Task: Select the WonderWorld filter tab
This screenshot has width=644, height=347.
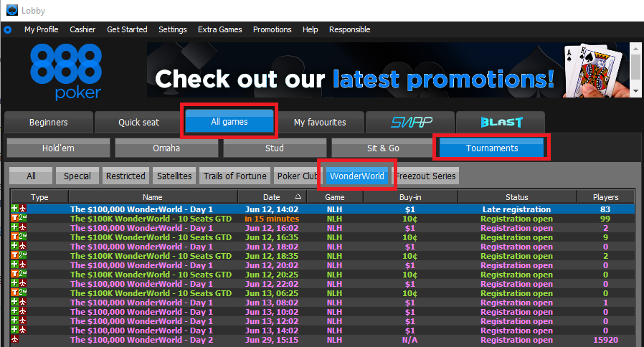Action: 357,176
